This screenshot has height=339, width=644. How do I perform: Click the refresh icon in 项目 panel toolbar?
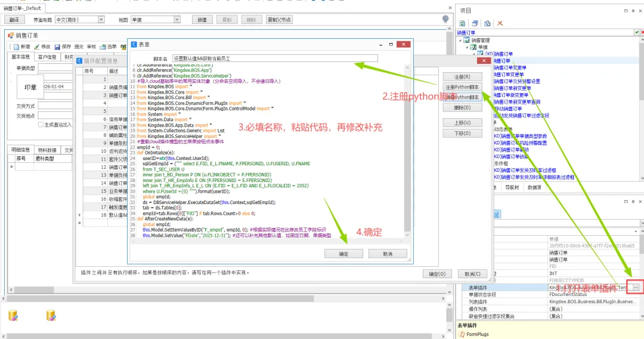463,23
